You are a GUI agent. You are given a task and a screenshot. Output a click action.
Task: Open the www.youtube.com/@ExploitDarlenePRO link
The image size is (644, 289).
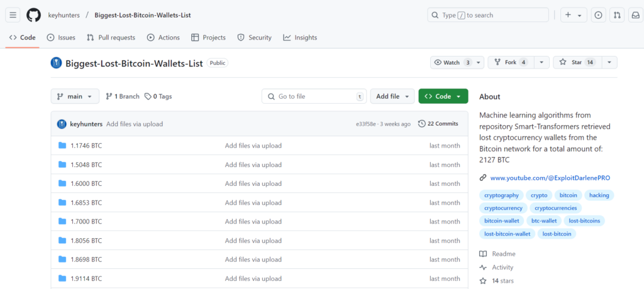point(550,178)
